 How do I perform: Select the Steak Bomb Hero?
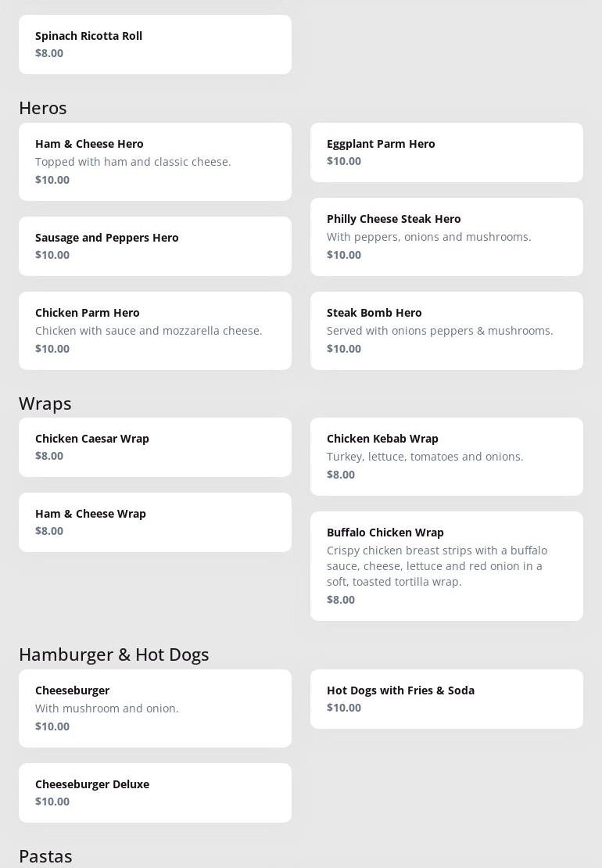pyautogui.click(x=446, y=330)
